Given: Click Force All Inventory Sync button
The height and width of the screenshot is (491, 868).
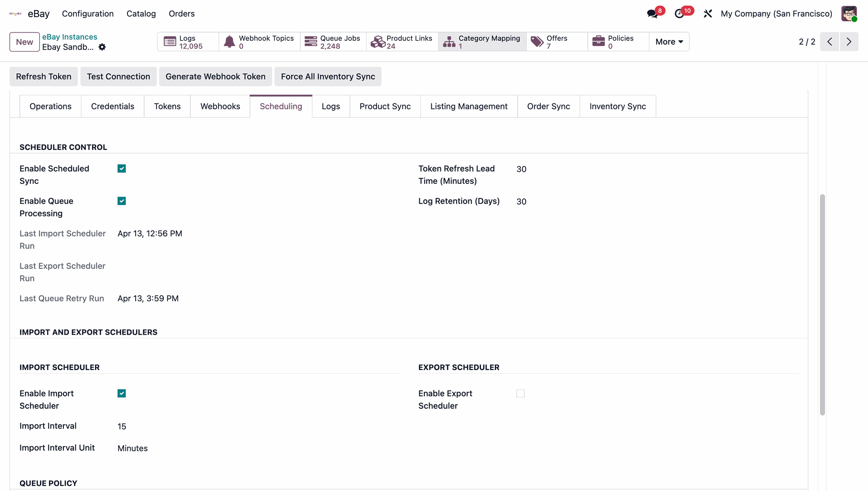Looking at the screenshot, I should tap(328, 76).
